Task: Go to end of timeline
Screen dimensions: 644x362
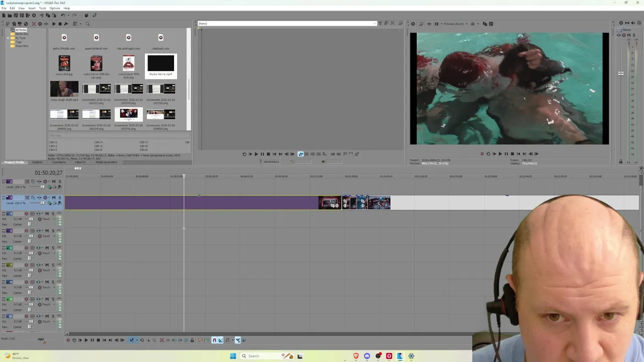Action: [x=110, y=340]
